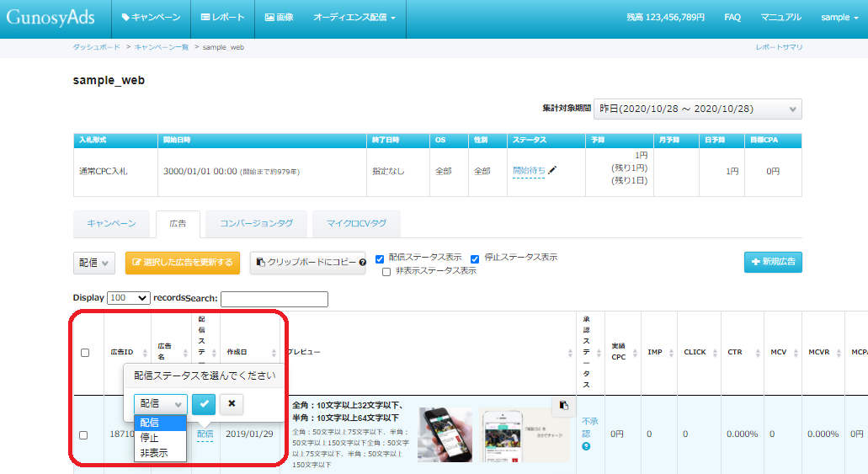Screen dimensions: 868x474
Task: Toggle the select-all checkbox in table header
Action: point(85,353)
